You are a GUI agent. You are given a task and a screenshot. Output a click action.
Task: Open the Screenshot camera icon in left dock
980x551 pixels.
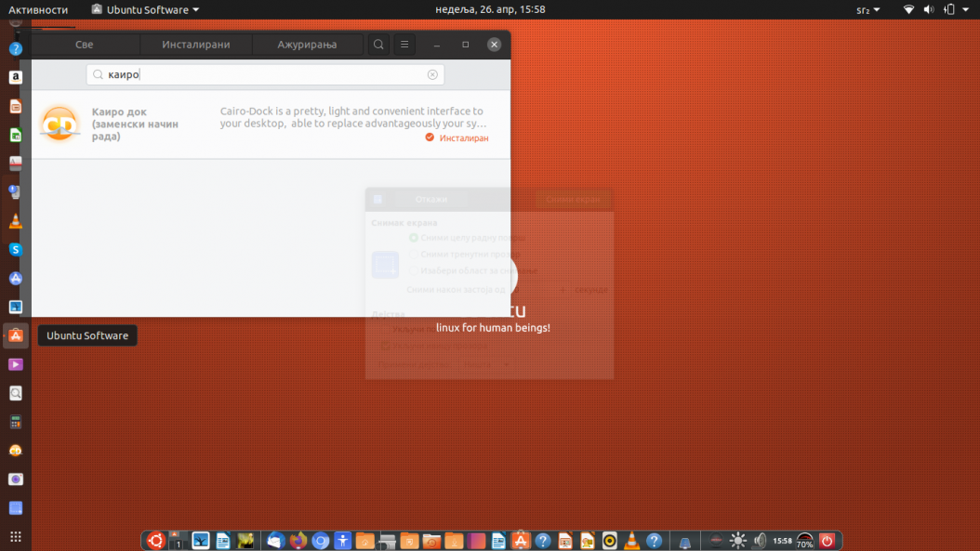click(16, 479)
